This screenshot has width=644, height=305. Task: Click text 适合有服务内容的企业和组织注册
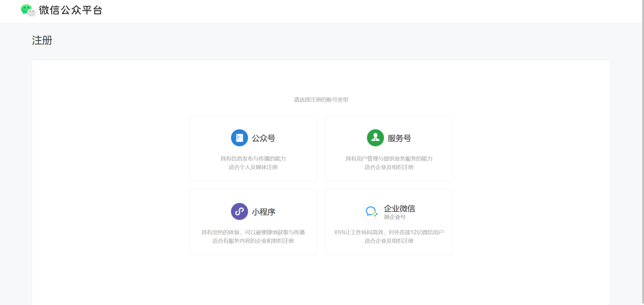coord(253,241)
